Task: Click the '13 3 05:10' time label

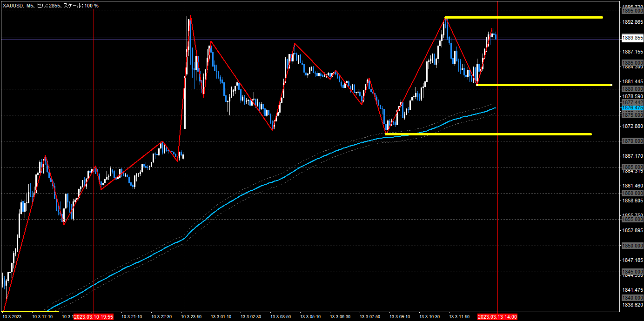Action: (x=310, y=317)
